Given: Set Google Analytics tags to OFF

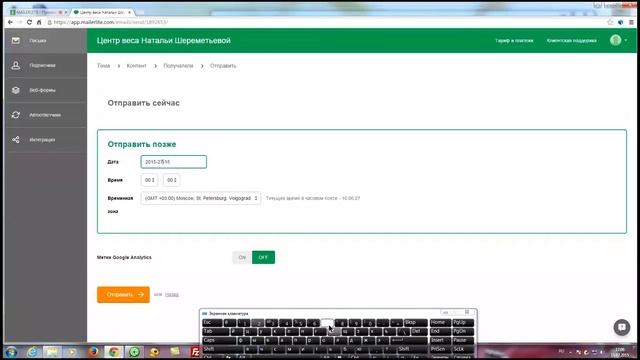Looking at the screenshot, I should [263, 257].
